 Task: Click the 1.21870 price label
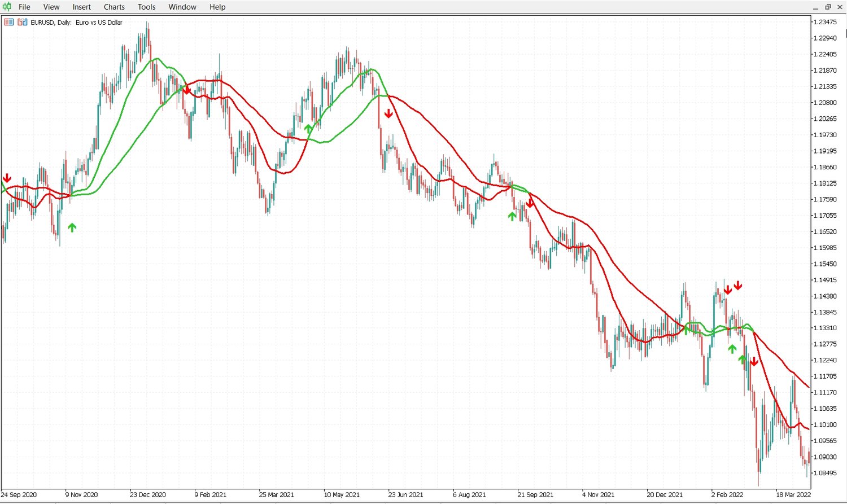[x=826, y=71]
